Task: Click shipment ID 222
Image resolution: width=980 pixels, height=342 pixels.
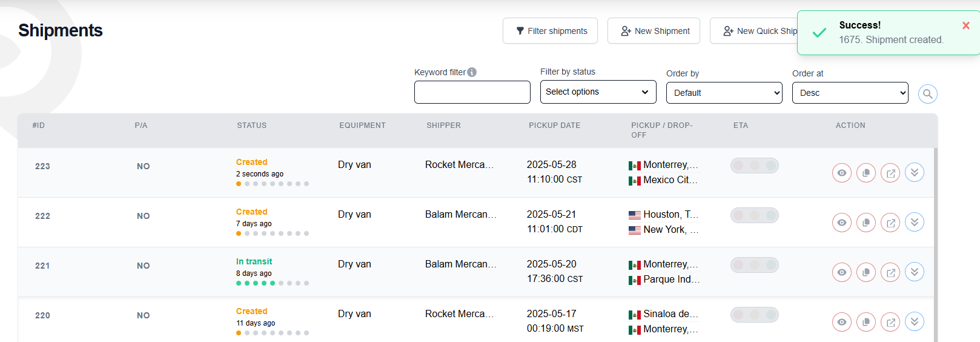Action: tap(42, 216)
